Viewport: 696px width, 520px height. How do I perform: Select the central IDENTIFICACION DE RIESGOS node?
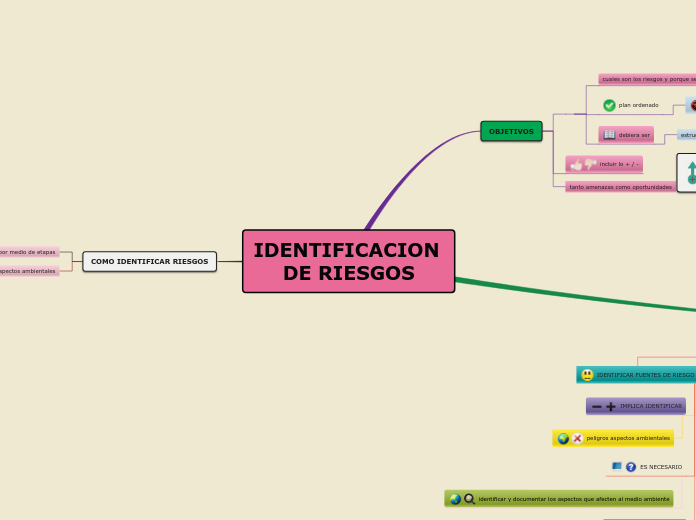348,261
